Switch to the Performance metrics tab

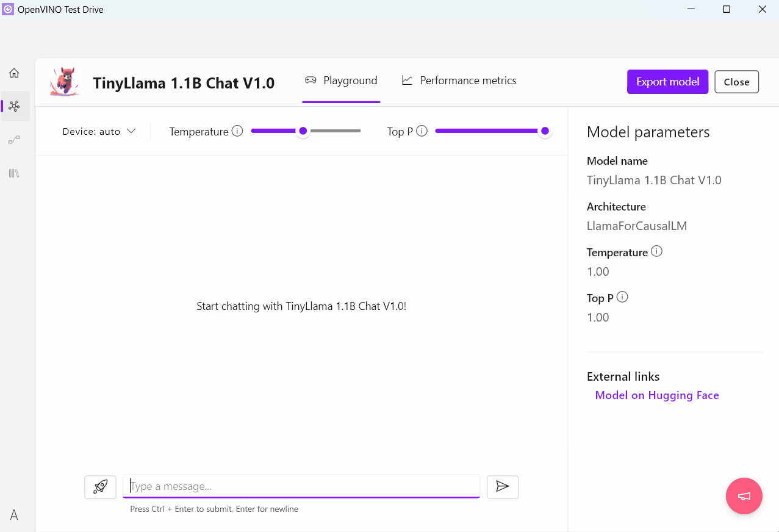[x=459, y=80]
